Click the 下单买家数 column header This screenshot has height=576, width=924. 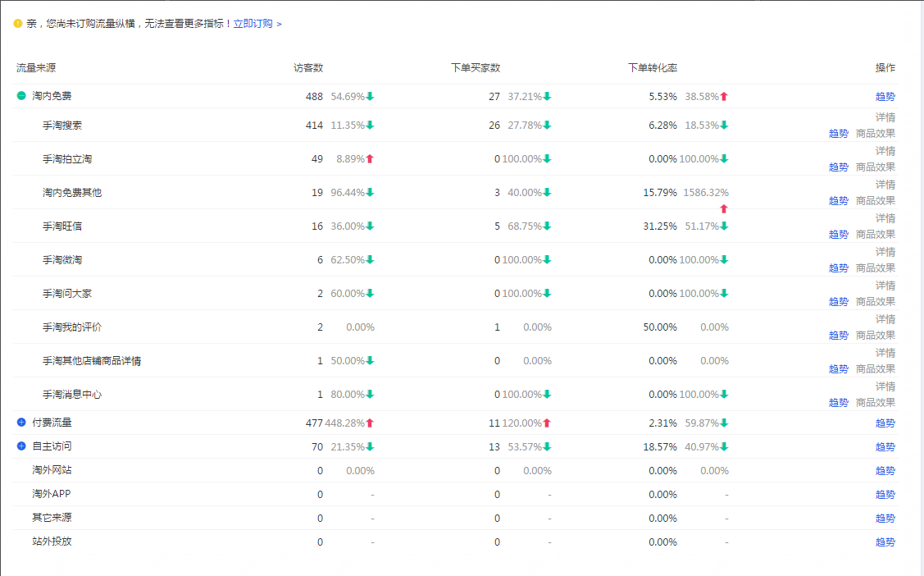476,68
